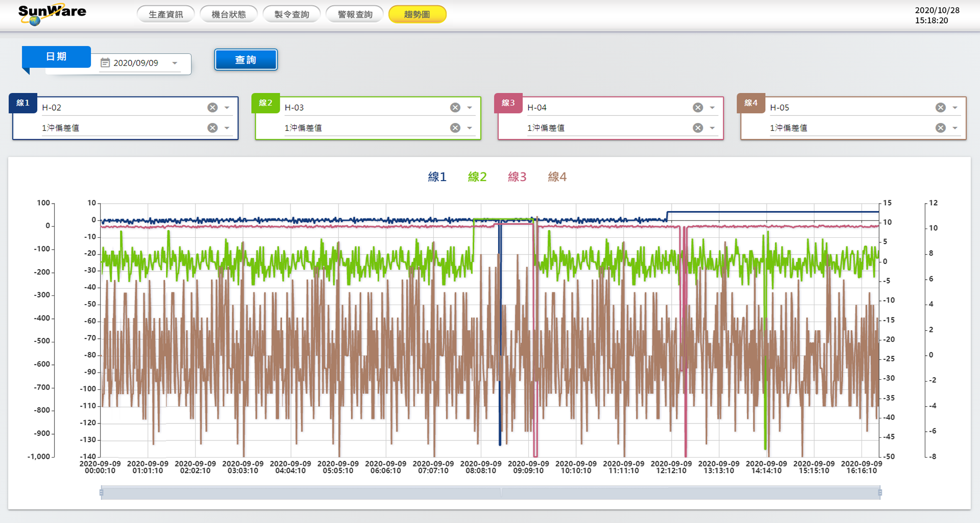Click the 00:00:10 x-axis time label
Screen dimensions: 980x523
coord(100,471)
